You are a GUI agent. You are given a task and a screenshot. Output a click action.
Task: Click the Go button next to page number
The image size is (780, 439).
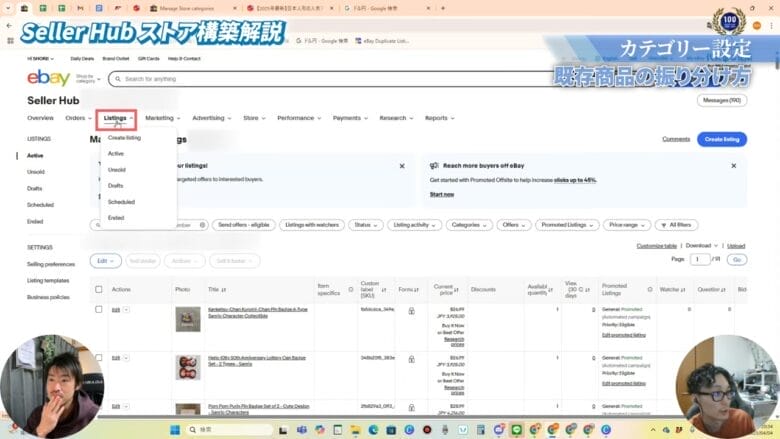tap(737, 260)
